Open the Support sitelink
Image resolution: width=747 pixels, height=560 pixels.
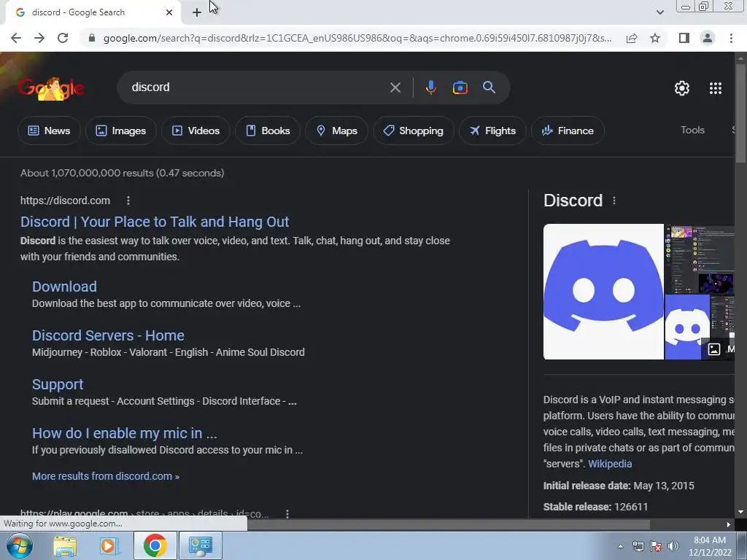[58, 384]
